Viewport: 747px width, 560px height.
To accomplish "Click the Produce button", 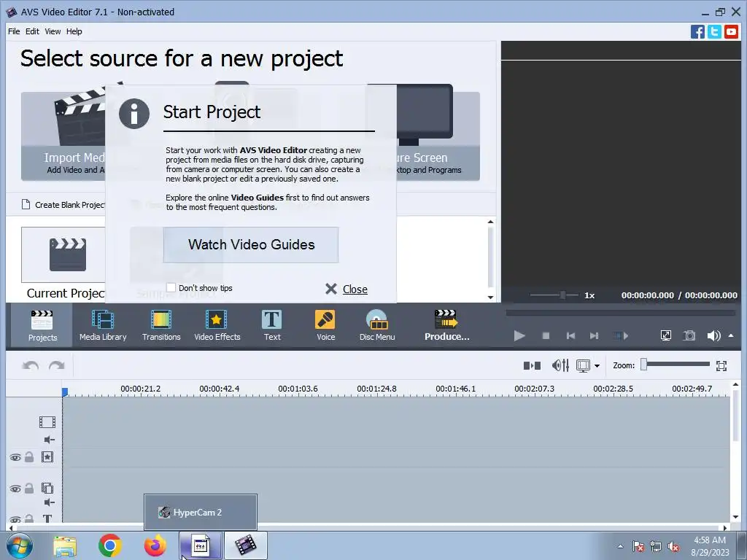I will pos(447,326).
